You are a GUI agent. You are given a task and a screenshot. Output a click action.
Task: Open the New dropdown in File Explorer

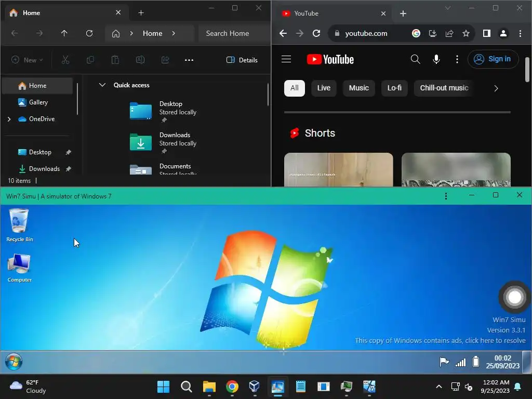27,60
